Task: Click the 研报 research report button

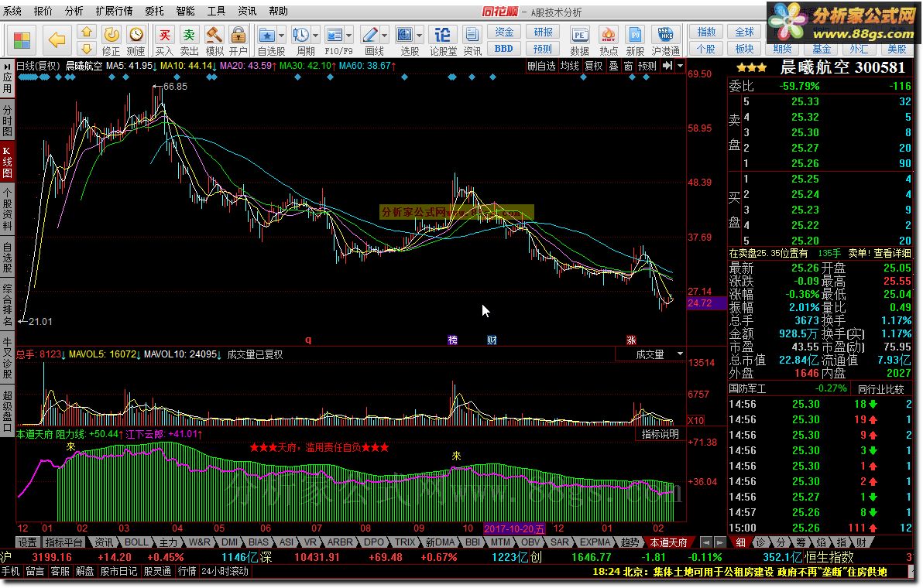Action: [543, 32]
